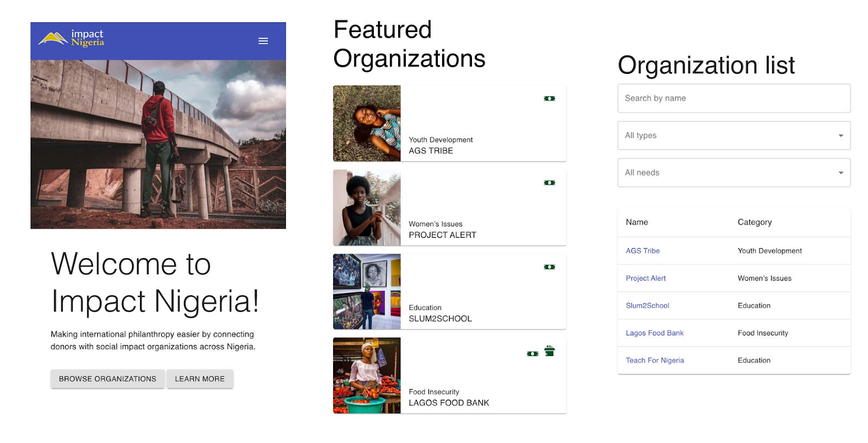The height and width of the screenshot is (443, 868).
Task: Click money icon on Lagos Food Bank card
Action: click(x=533, y=353)
